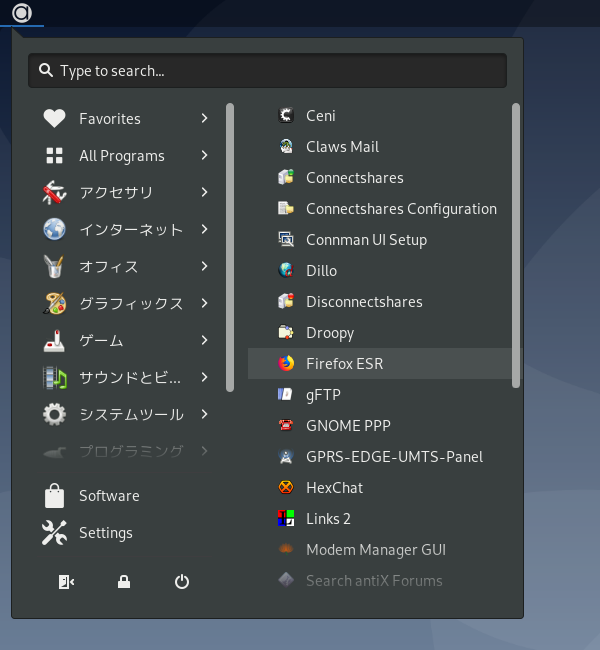Click the アクセサリ Swiss-knife icon
The image size is (600, 650).
[x=54, y=192]
